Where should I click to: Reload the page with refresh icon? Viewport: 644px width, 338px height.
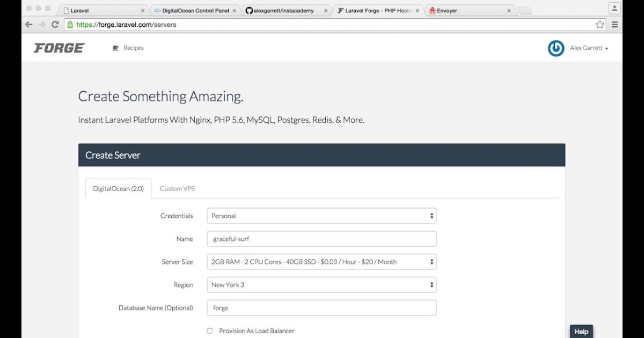(x=55, y=25)
